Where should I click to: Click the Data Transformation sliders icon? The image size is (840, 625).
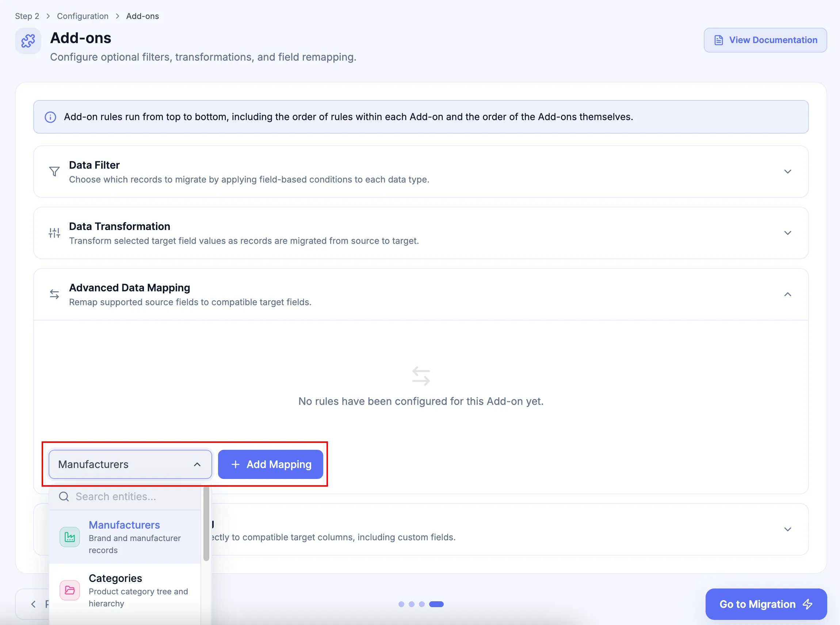(x=54, y=233)
